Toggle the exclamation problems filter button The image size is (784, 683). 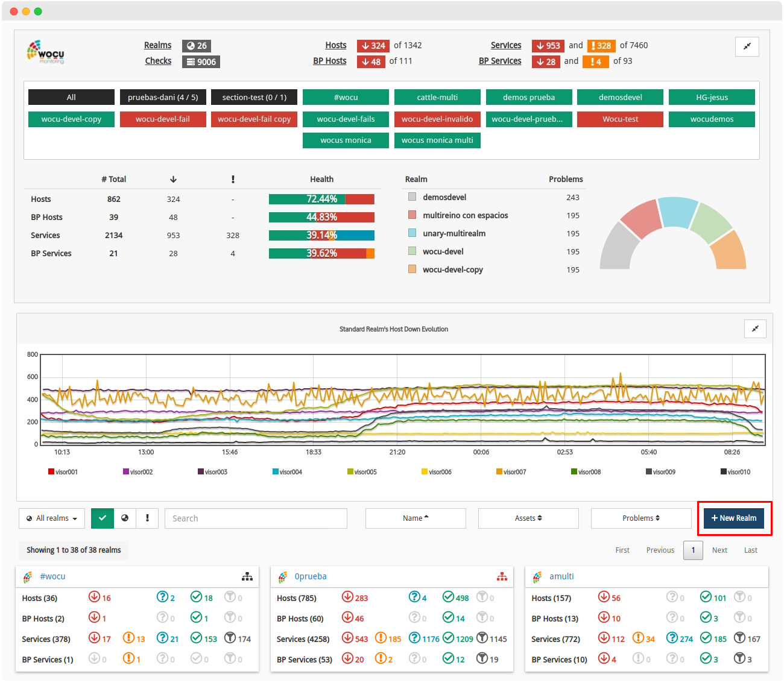[147, 518]
